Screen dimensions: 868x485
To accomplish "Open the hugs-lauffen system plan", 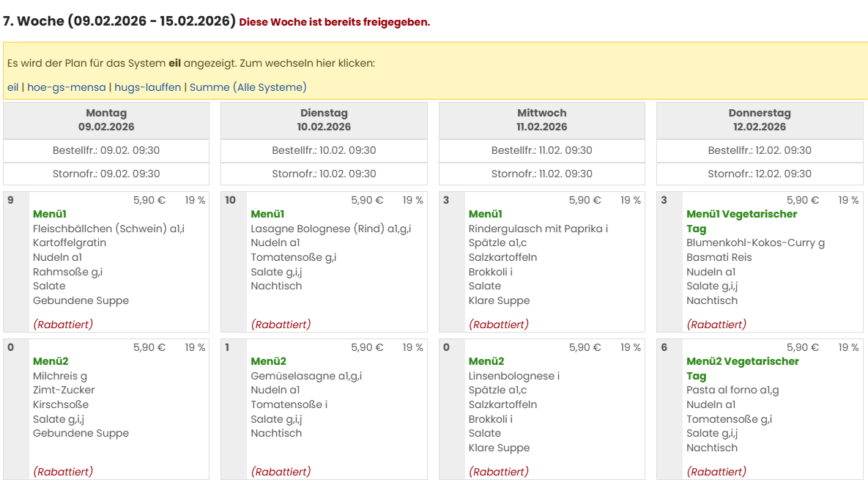I will [147, 87].
